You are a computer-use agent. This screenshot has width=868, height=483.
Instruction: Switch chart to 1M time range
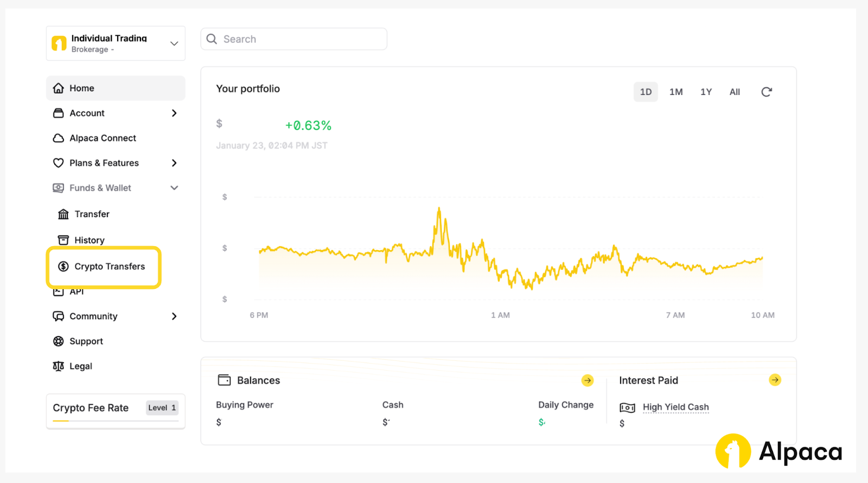pyautogui.click(x=675, y=92)
